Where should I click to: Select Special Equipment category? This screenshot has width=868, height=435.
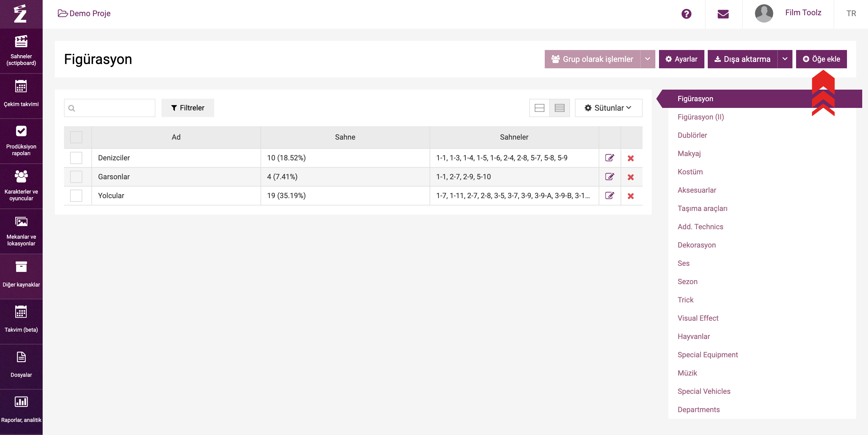(708, 355)
